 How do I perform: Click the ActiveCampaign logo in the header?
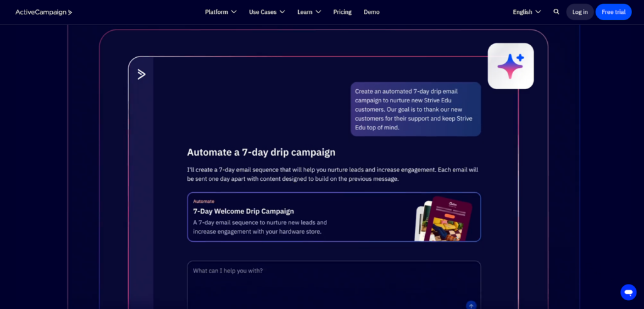44,12
